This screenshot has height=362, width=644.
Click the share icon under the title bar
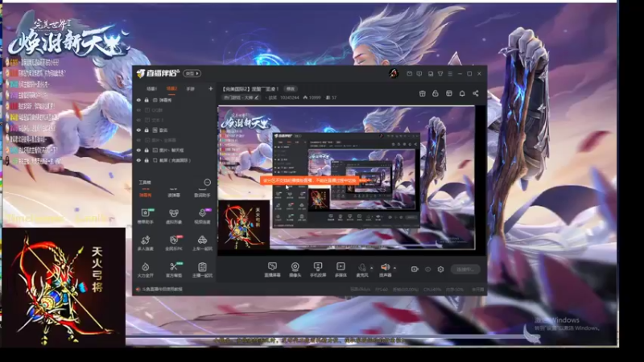475,93
